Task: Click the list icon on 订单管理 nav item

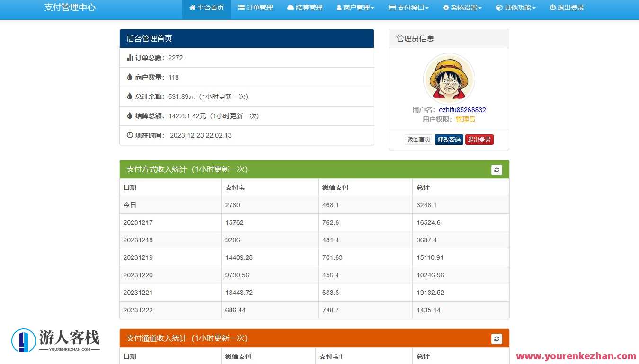Action: pyautogui.click(x=242, y=8)
